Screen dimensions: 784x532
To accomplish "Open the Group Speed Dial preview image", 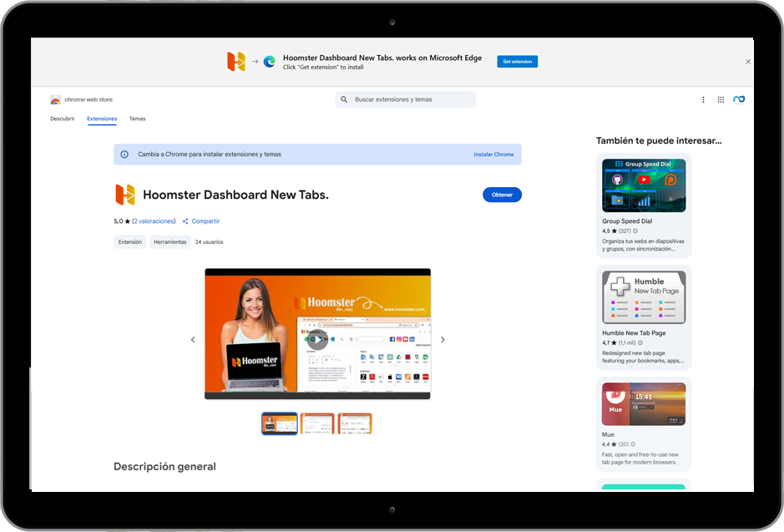I will pos(644,185).
